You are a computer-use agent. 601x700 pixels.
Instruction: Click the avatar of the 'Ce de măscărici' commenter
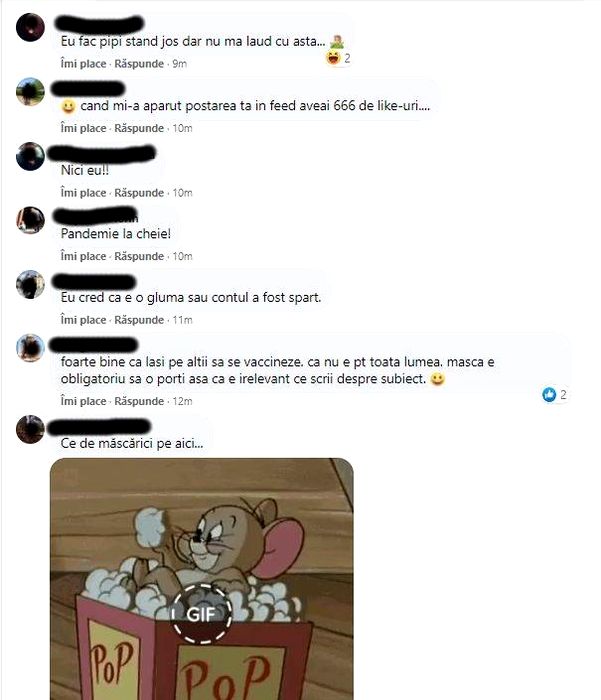pyautogui.click(x=30, y=429)
